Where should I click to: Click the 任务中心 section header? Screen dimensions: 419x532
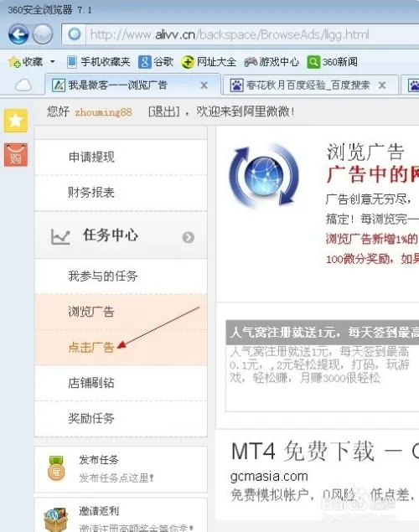(121, 235)
